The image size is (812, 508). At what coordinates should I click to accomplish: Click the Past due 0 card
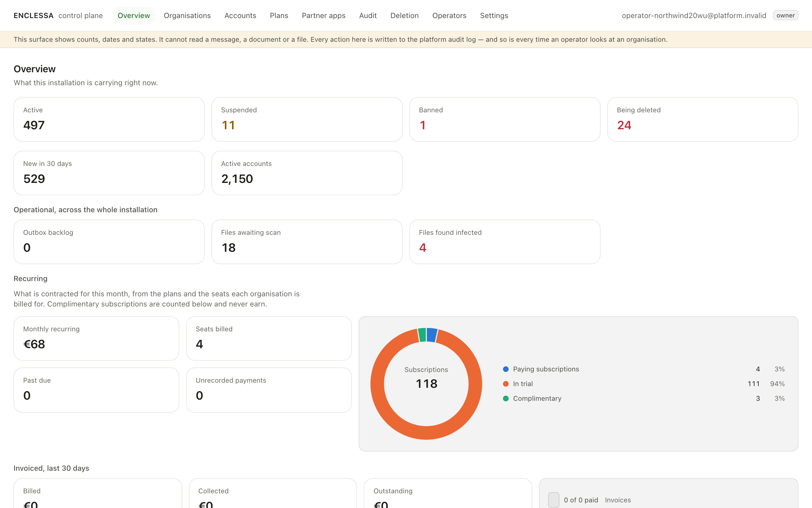96,390
